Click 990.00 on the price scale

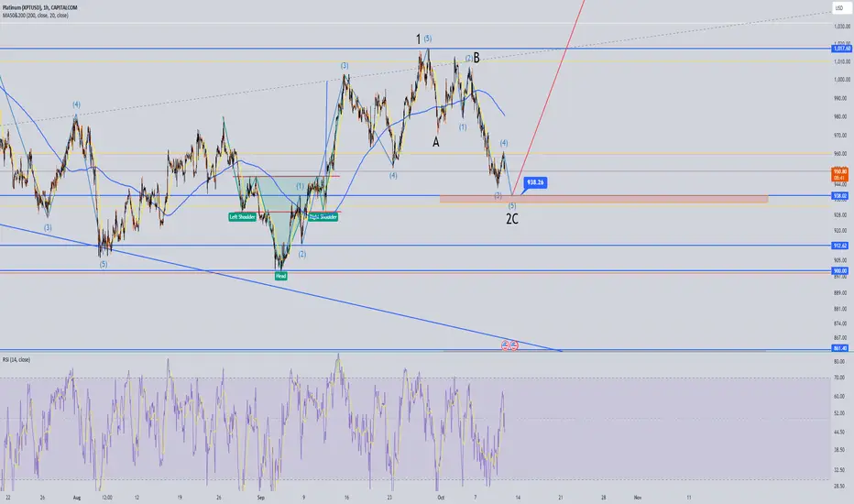(840, 99)
